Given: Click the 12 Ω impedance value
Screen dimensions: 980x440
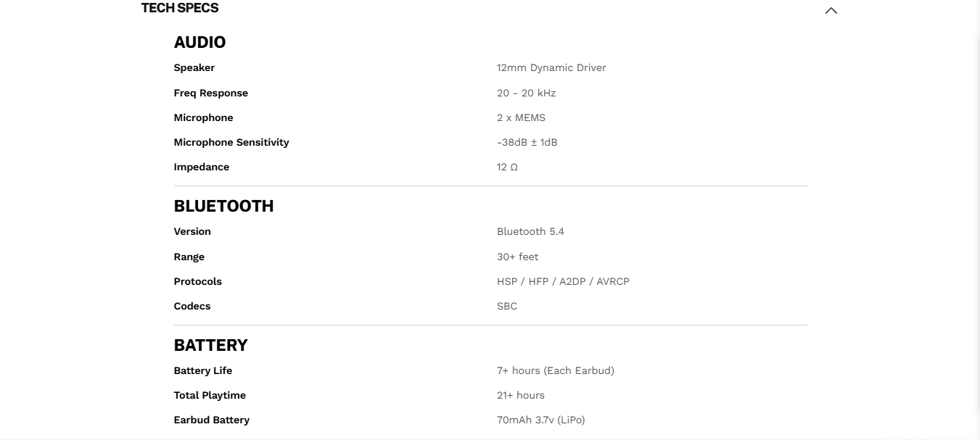Looking at the screenshot, I should [507, 167].
